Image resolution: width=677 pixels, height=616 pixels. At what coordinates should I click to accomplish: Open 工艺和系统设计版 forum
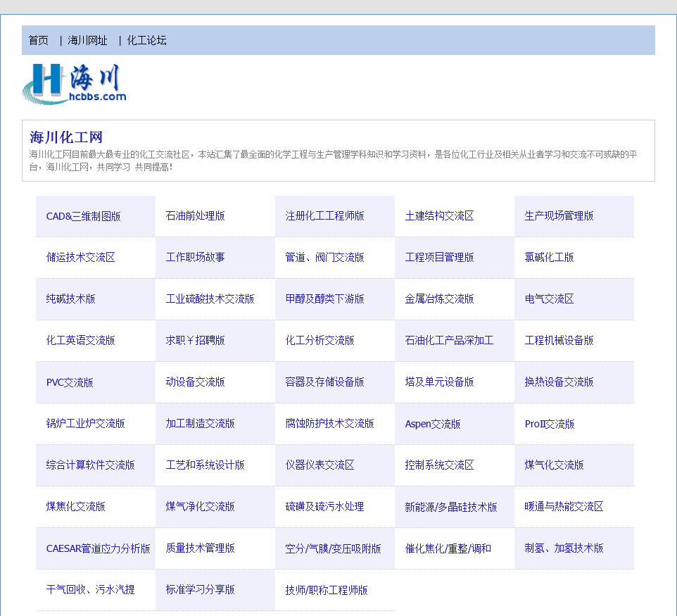pos(205,465)
